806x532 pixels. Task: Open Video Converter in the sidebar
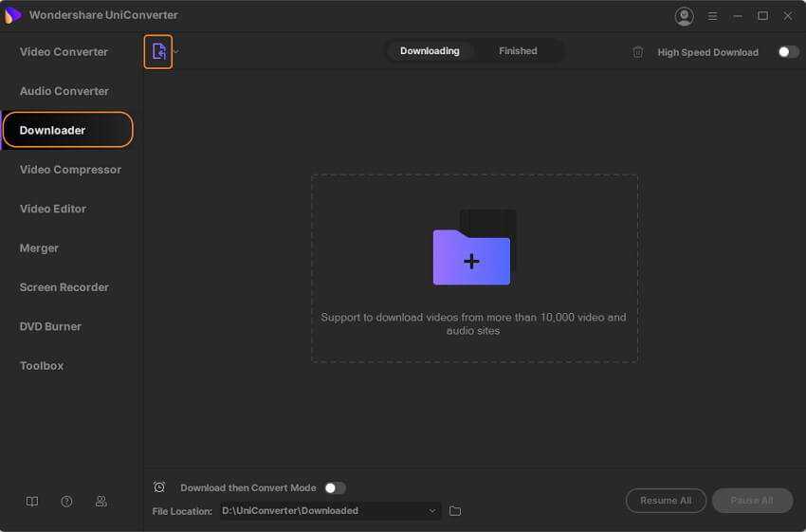coord(64,52)
